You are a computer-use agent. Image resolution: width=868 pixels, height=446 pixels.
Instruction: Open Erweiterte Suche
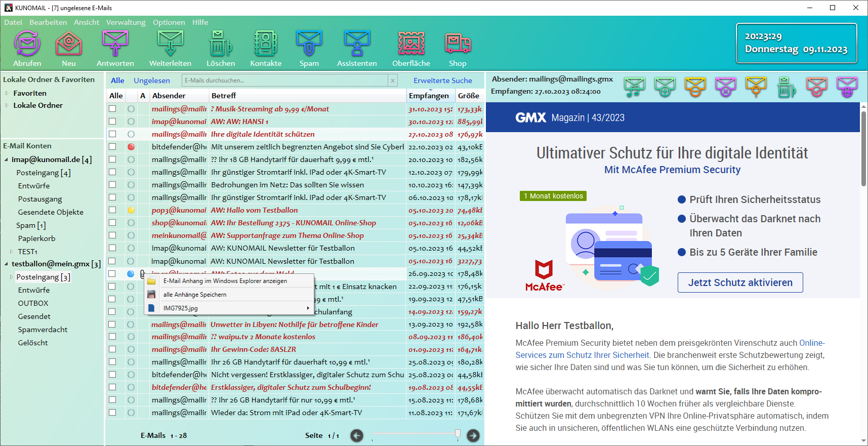click(x=443, y=80)
